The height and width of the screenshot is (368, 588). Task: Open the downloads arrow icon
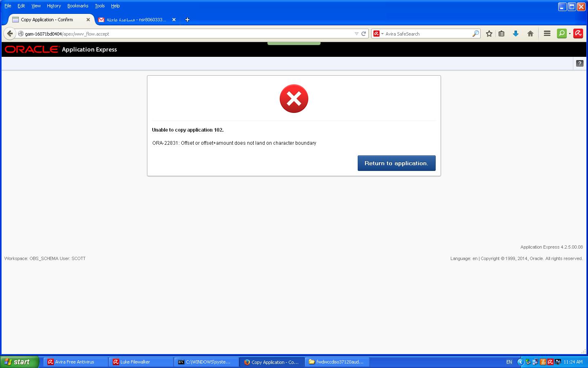[x=516, y=34]
